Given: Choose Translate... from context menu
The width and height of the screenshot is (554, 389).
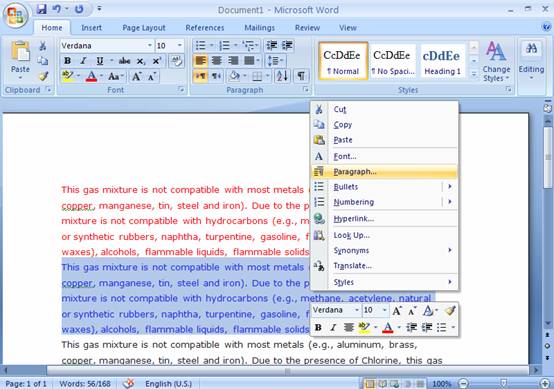Looking at the screenshot, I should (384, 266).
